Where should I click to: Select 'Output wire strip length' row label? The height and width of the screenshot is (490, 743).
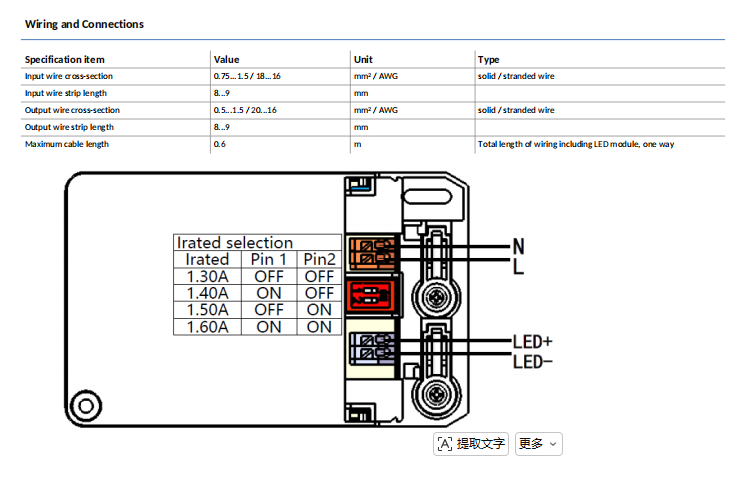pyautogui.click(x=69, y=127)
